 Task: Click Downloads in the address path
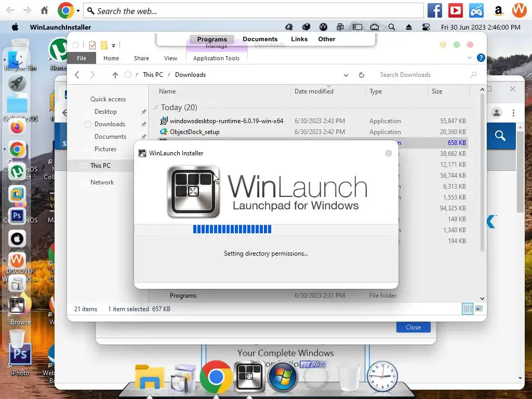[x=190, y=75]
